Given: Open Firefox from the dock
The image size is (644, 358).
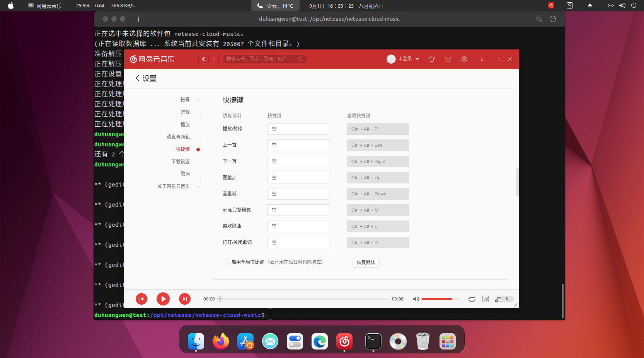Looking at the screenshot, I should point(221,341).
